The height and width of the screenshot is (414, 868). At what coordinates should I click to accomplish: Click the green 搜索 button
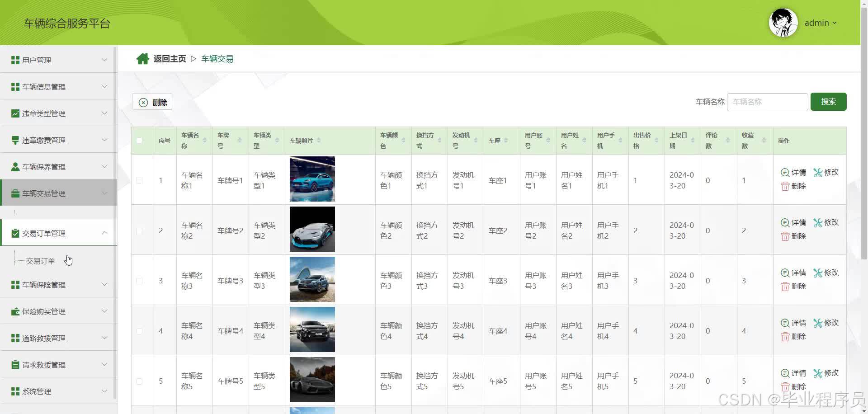coord(828,102)
